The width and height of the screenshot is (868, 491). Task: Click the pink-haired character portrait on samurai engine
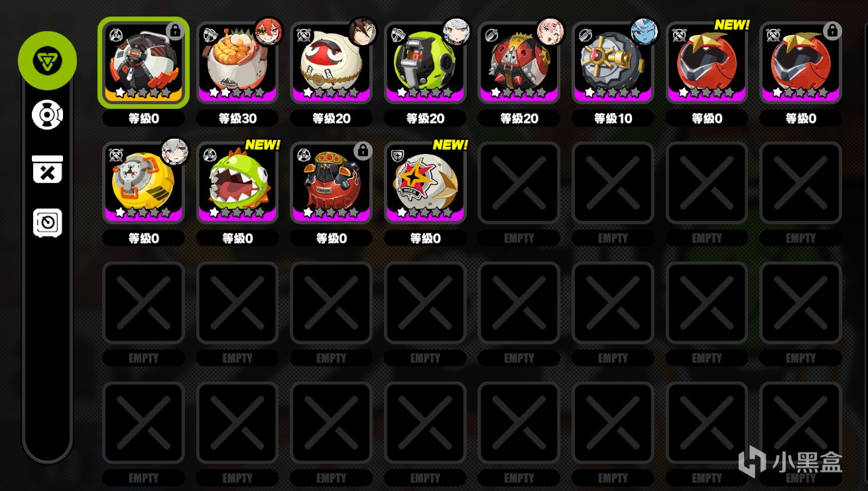[550, 31]
